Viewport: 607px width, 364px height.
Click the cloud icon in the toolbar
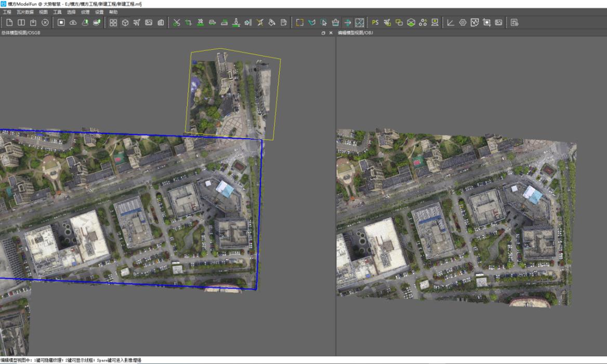[x=73, y=22]
